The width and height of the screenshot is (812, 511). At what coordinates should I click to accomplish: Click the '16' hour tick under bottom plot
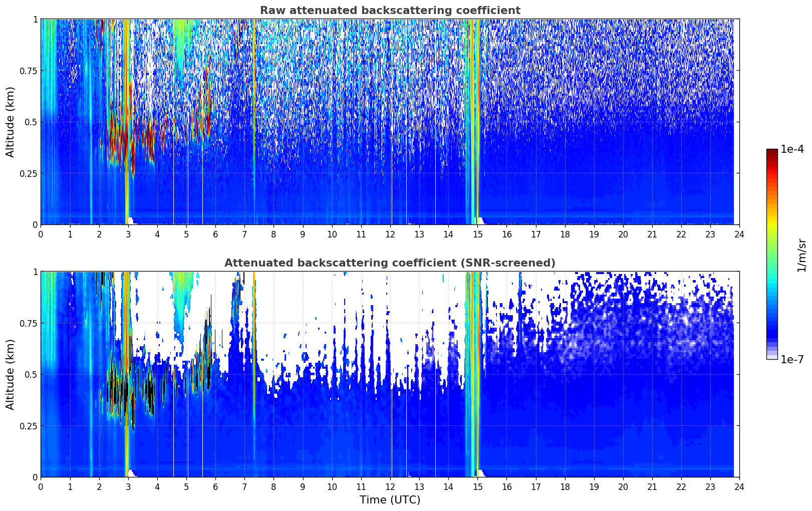pos(506,486)
